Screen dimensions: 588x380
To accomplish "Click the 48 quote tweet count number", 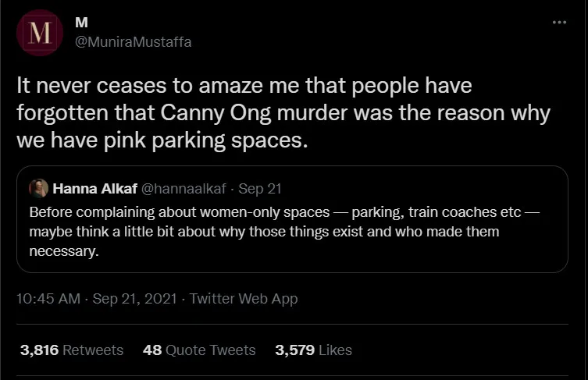I will 152,350.
